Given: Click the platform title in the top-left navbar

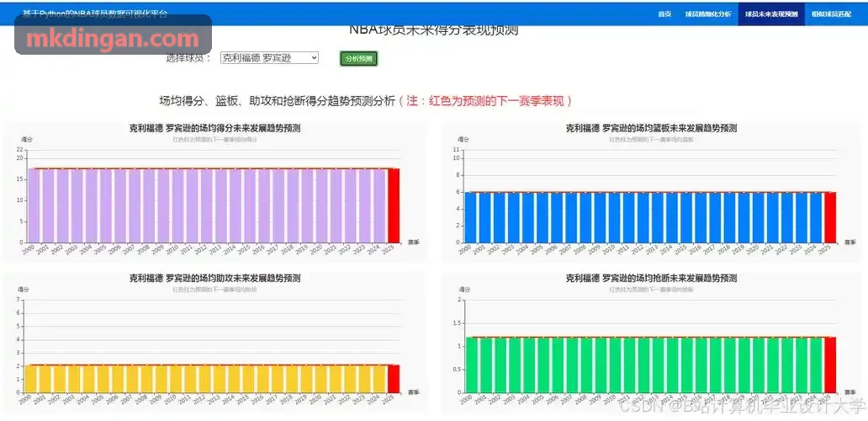Looking at the screenshot, I should point(94,13).
